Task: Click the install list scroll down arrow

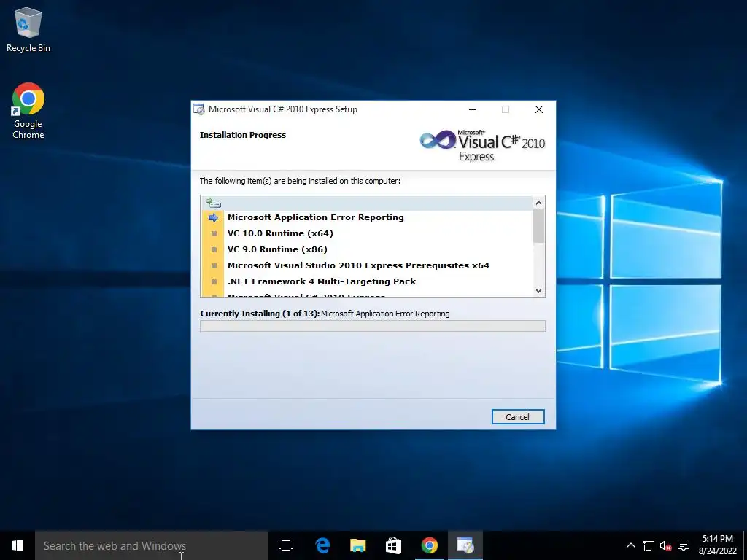Action: pyautogui.click(x=539, y=290)
